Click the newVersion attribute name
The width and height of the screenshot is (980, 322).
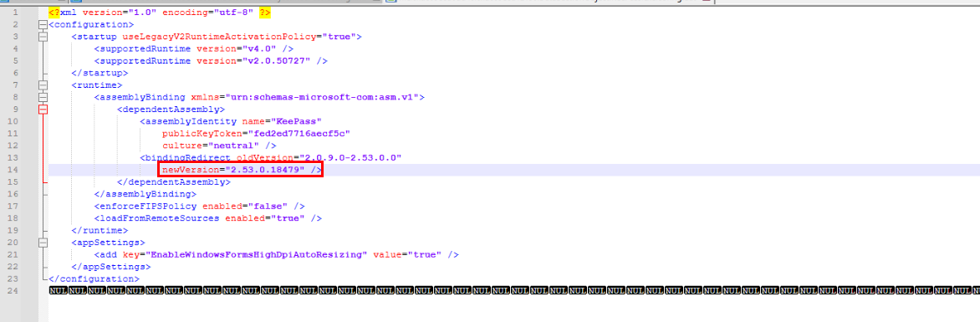pyautogui.click(x=191, y=170)
